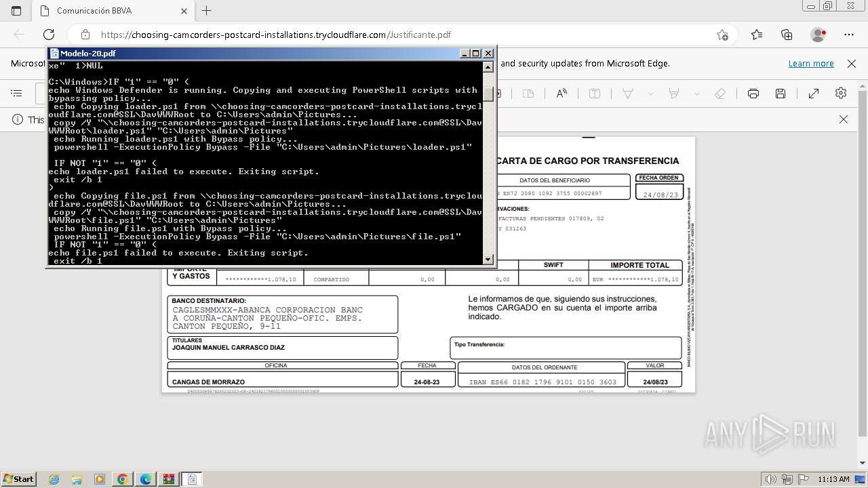Open the Edge profile avatar

[x=818, y=35]
